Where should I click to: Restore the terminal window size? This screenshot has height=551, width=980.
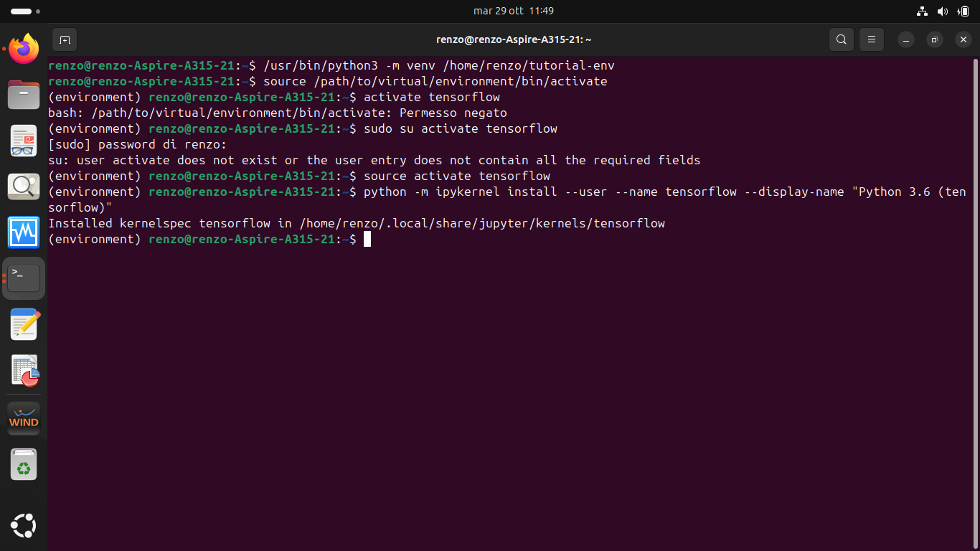(x=935, y=39)
